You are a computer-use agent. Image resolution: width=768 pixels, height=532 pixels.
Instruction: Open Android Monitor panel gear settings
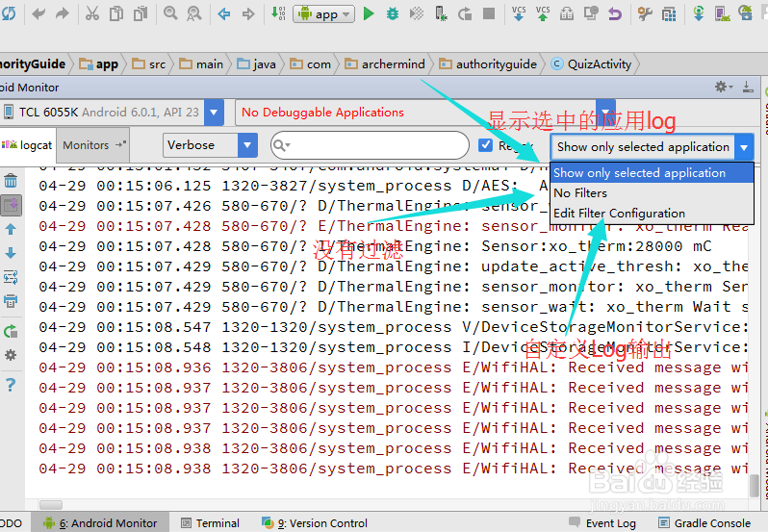click(x=723, y=88)
